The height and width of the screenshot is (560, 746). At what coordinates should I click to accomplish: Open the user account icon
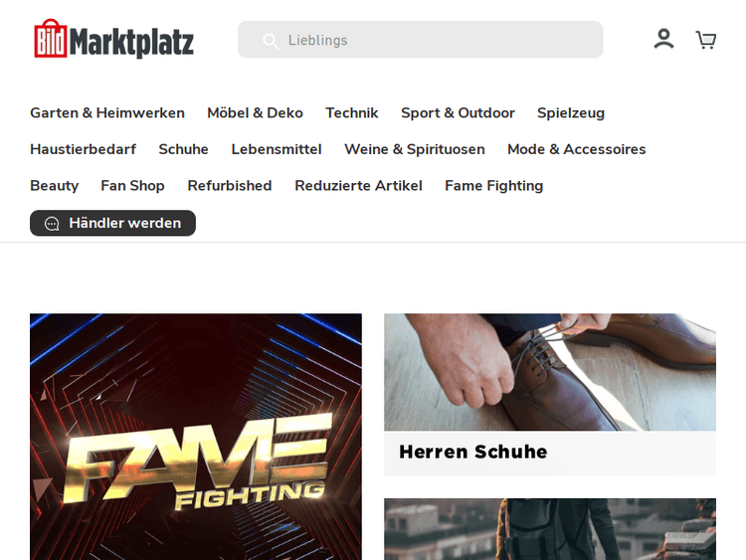click(663, 39)
